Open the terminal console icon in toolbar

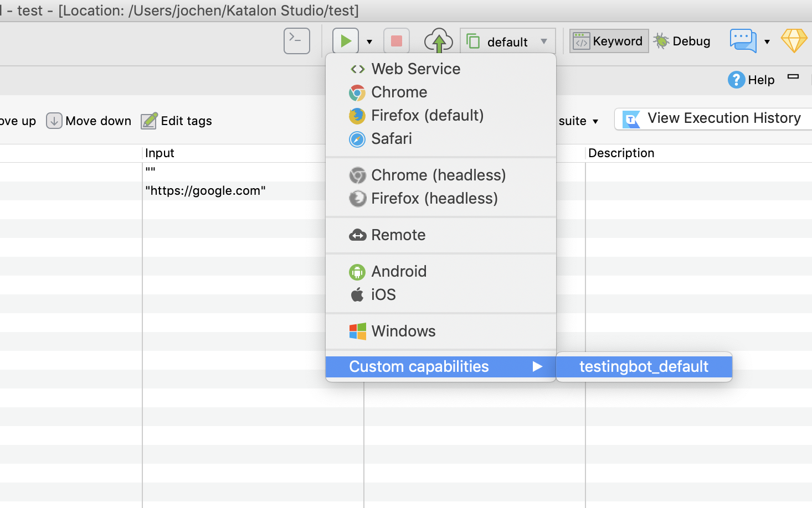coord(296,41)
